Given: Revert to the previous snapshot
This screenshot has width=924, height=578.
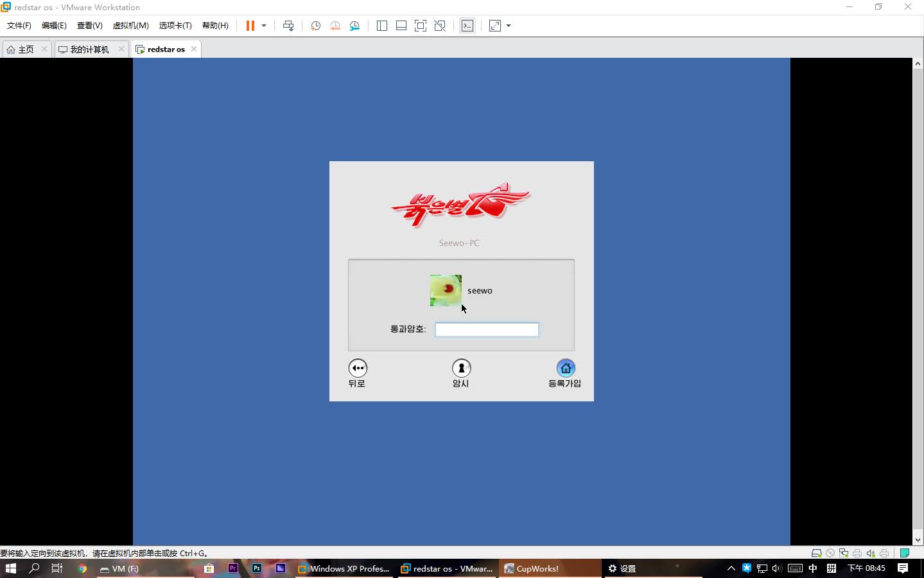Looking at the screenshot, I should pos(335,26).
